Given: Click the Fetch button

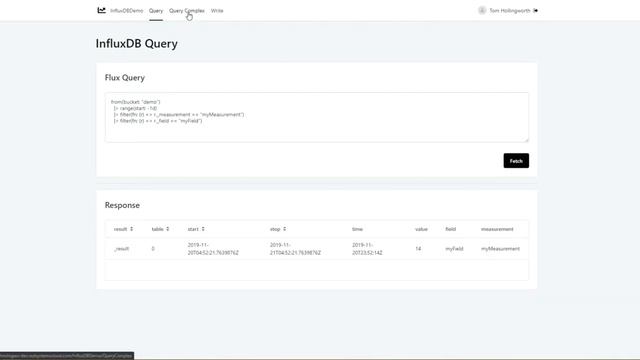Looking at the screenshot, I should [516, 161].
